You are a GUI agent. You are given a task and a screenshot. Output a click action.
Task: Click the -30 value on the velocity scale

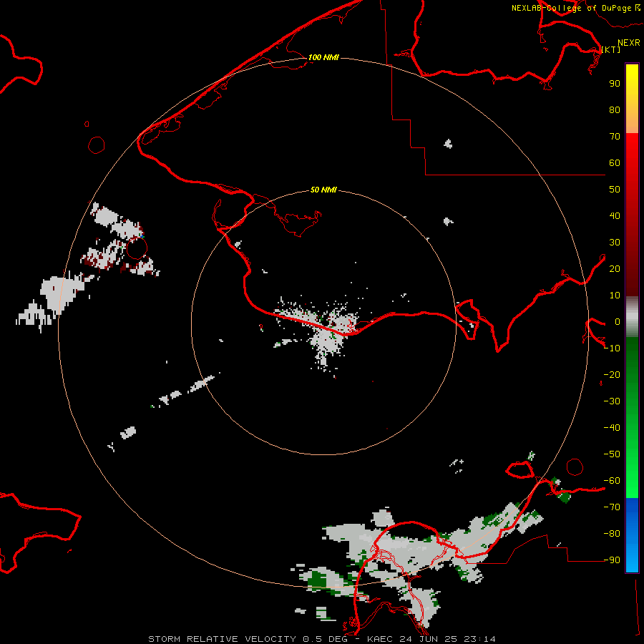click(x=612, y=401)
